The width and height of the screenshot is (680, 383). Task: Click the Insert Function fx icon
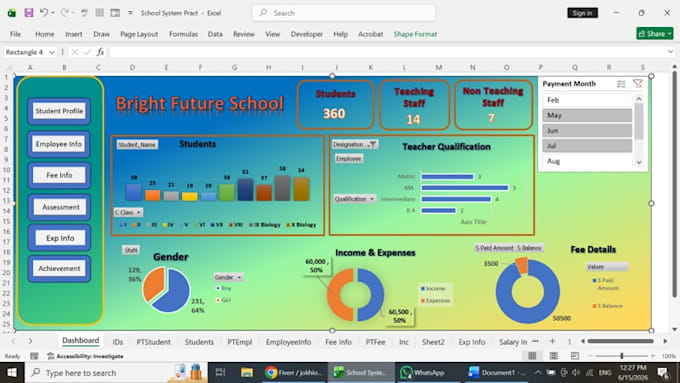tap(100, 52)
